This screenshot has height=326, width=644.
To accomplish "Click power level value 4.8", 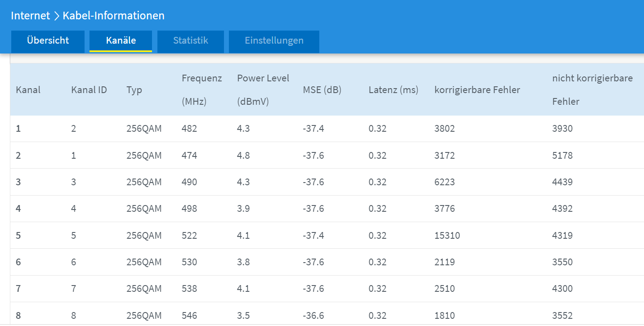I will tap(243, 156).
